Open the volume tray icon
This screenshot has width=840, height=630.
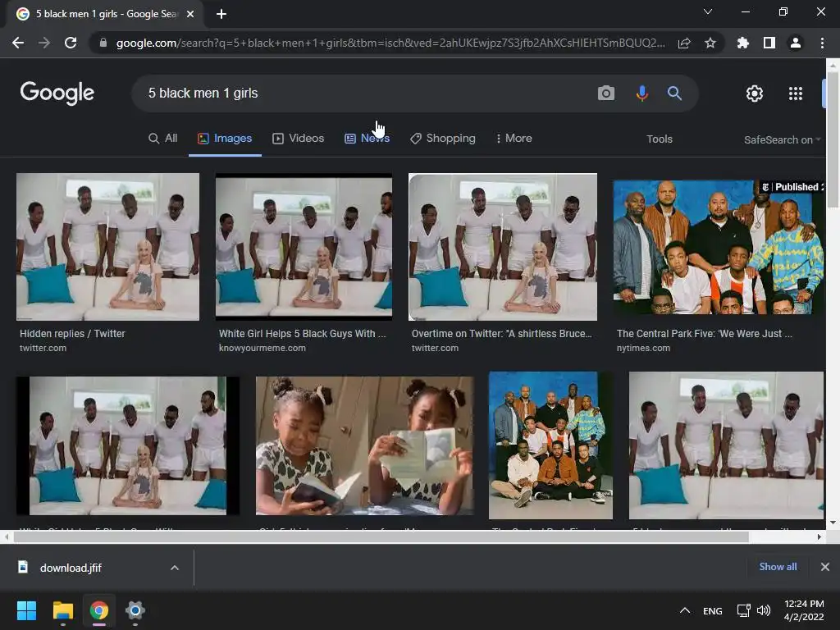click(x=764, y=610)
